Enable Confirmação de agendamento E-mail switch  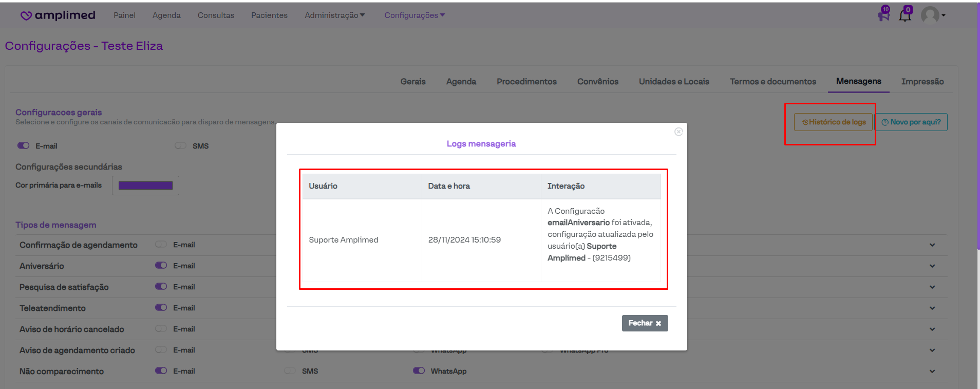coord(161,245)
